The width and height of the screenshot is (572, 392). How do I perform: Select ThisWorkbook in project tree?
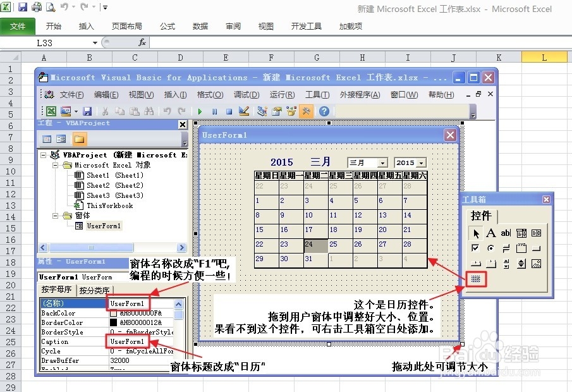point(109,205)
